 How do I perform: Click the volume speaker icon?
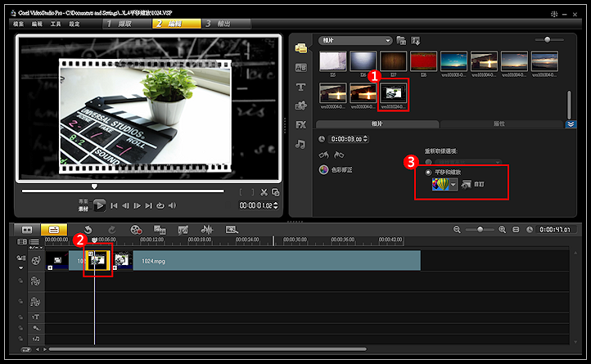172,206
